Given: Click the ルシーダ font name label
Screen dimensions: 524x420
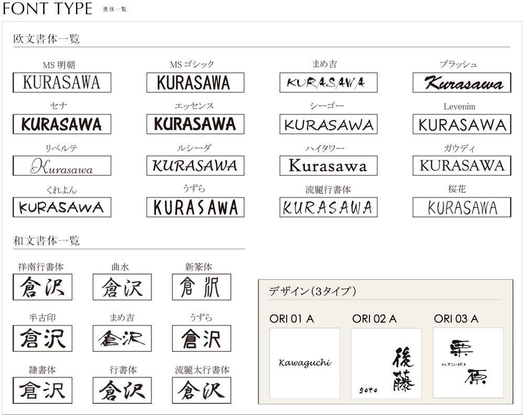Looking at the screenshot, I should [194, 148].
